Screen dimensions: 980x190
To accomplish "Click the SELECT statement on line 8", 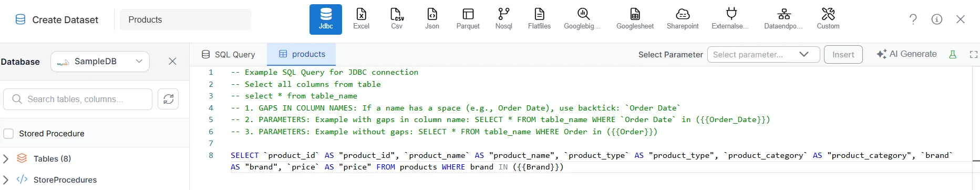I will click(592, 161).
